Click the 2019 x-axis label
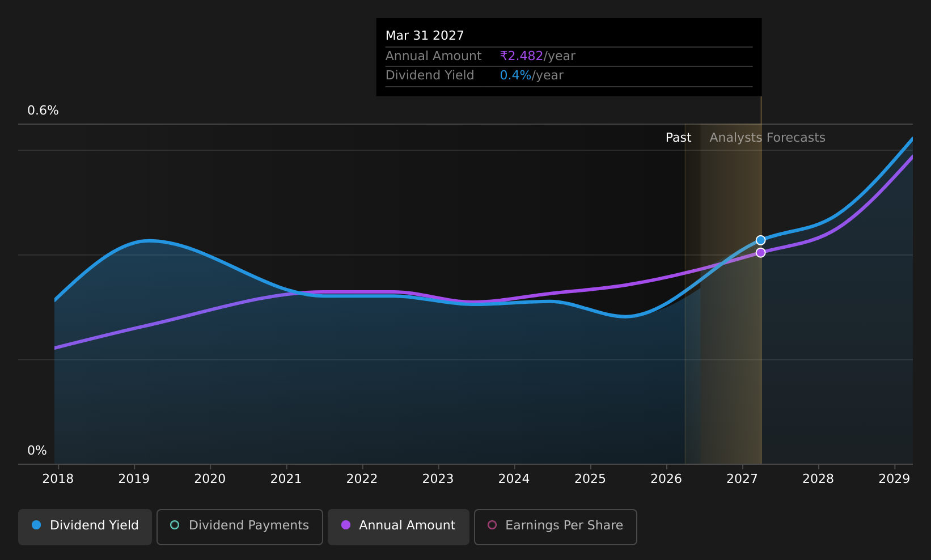931x560 pixels. pyautogui.click(x=134, y=479)
